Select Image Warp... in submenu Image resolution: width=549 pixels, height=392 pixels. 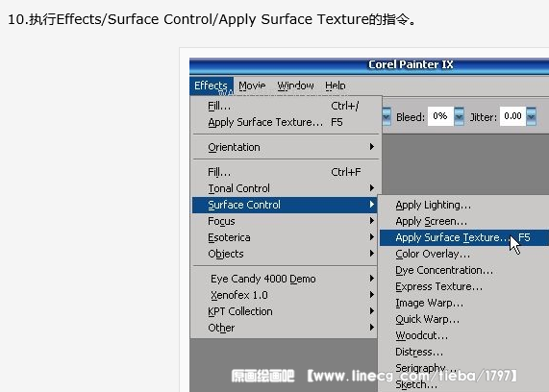click(x=464, y=303)
